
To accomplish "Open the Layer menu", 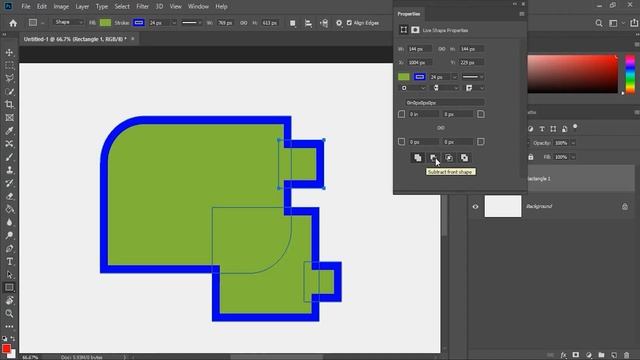I will [82, 7].
